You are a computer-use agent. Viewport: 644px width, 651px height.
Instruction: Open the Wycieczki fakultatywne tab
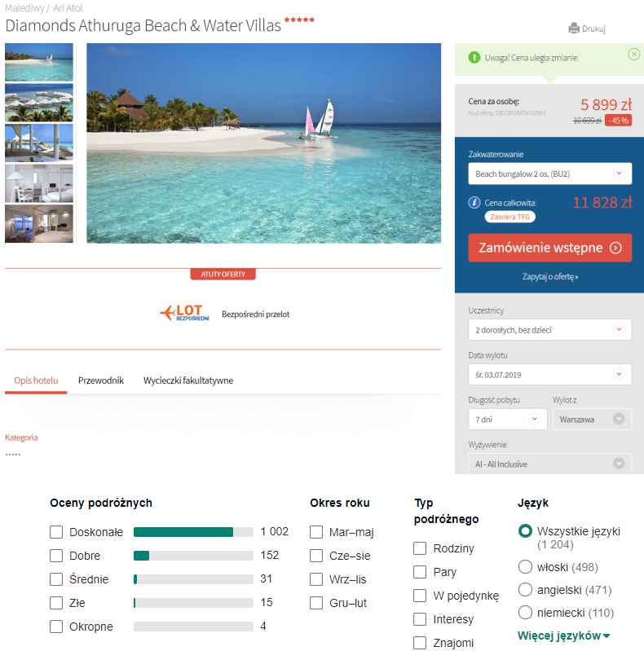click(188, 380)
